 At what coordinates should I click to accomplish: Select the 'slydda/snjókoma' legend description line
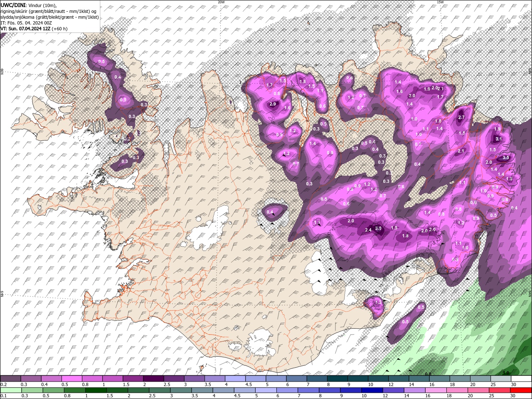click(x=50, y=17)
